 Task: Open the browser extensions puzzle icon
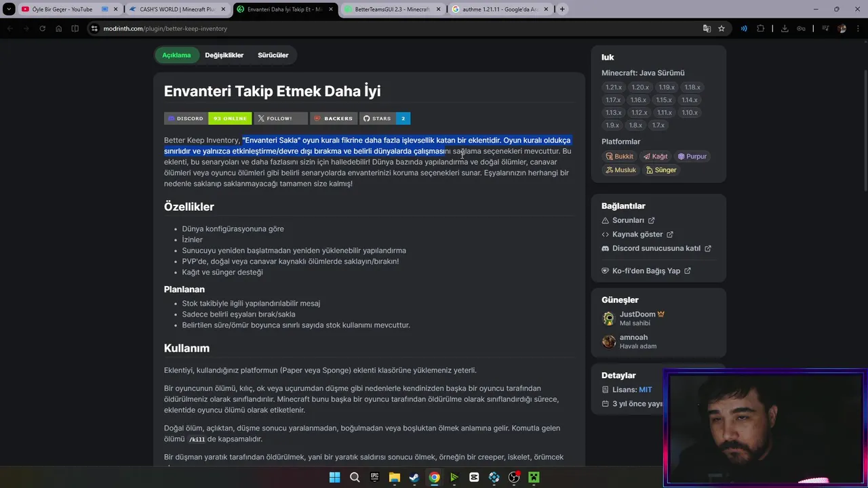pyautogui.click(x=760, y=28)
